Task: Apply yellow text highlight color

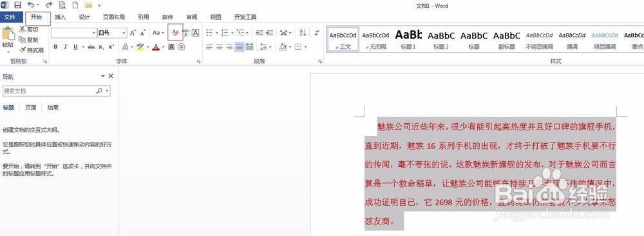Action: pyautogui.click(x=140, y=47)
